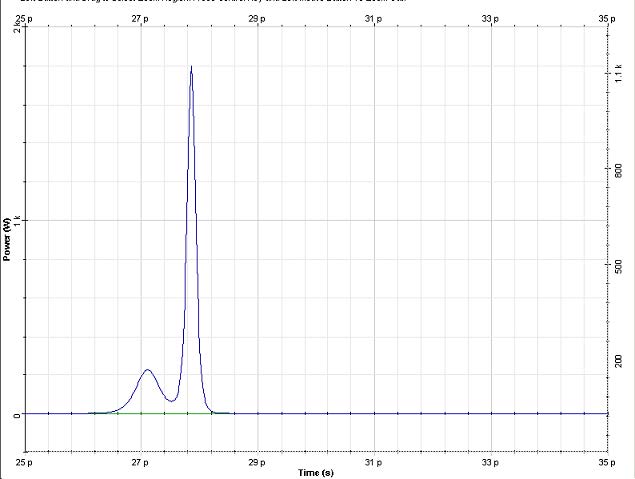Screen dimensions: 635x479
Task: Click the "33 p" label on the bottom axis
Action: [x=490, y=462]
